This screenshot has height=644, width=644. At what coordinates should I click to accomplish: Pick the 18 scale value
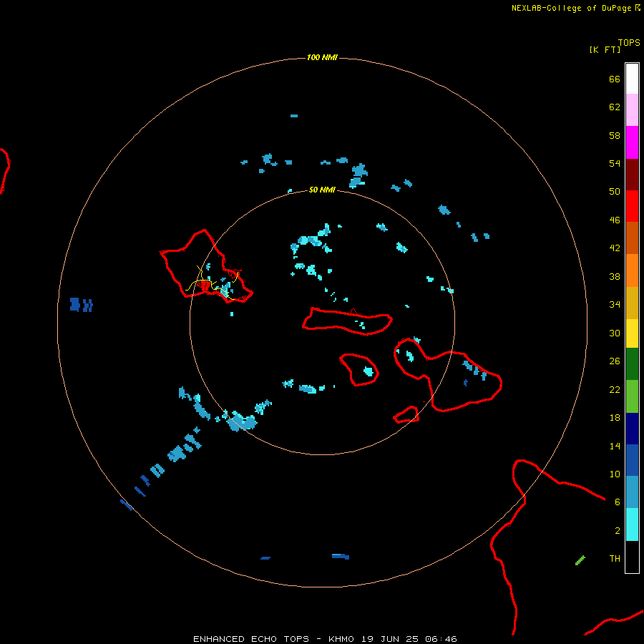(x=615, y=418)
